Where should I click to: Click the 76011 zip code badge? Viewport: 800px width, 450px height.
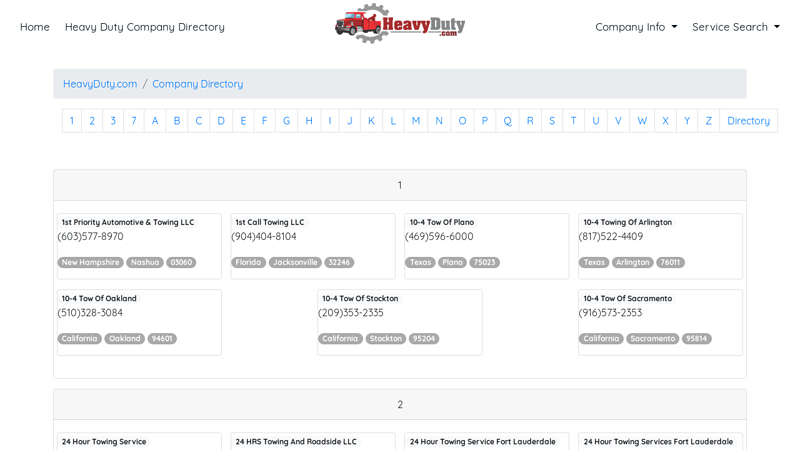pyautogui.click(x=670, y=262)
